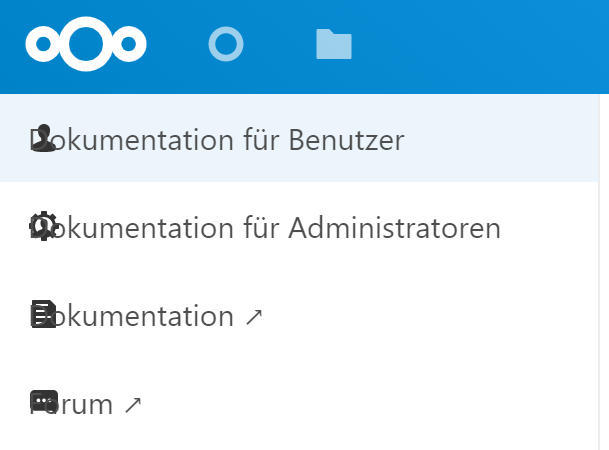Viewport: 609px width, 450px height.
Task: Open the external Forum link text
Action: (x=71, y=405)
